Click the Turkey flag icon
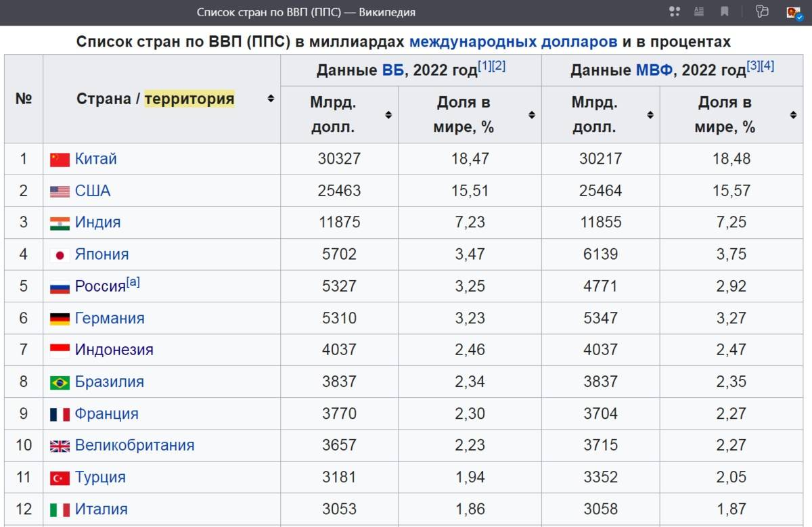 (60, 478)
